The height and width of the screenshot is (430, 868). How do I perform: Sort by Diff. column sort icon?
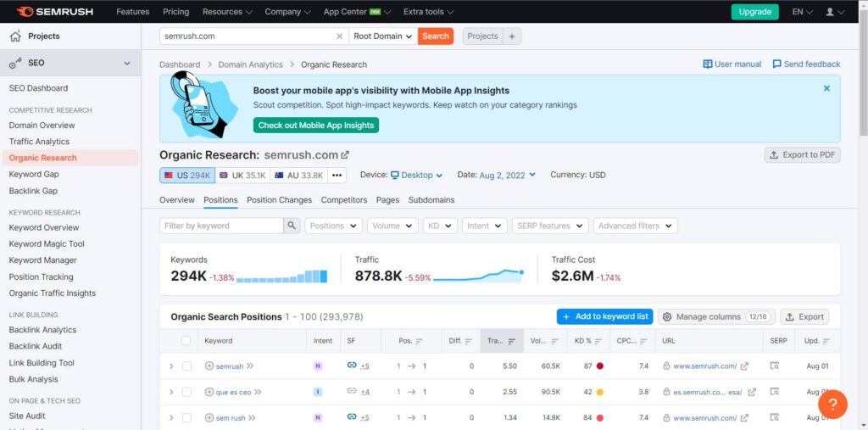pyautogui.click(x=468, y=341)
